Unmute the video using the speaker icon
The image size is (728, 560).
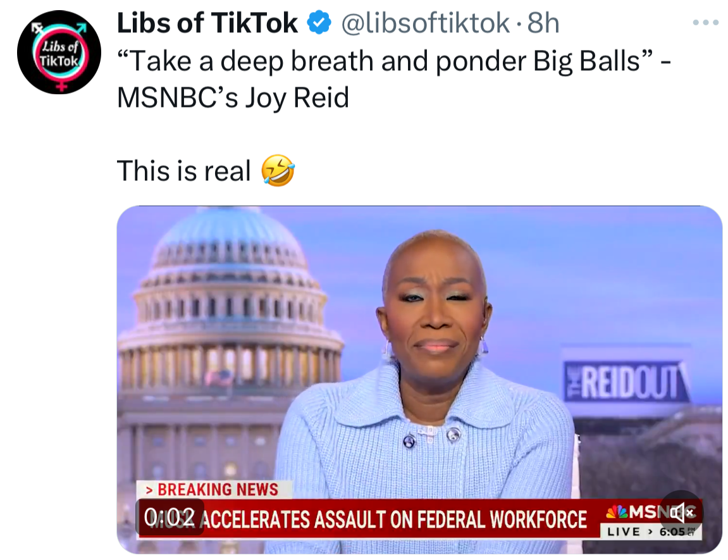(x=682, y=513)
